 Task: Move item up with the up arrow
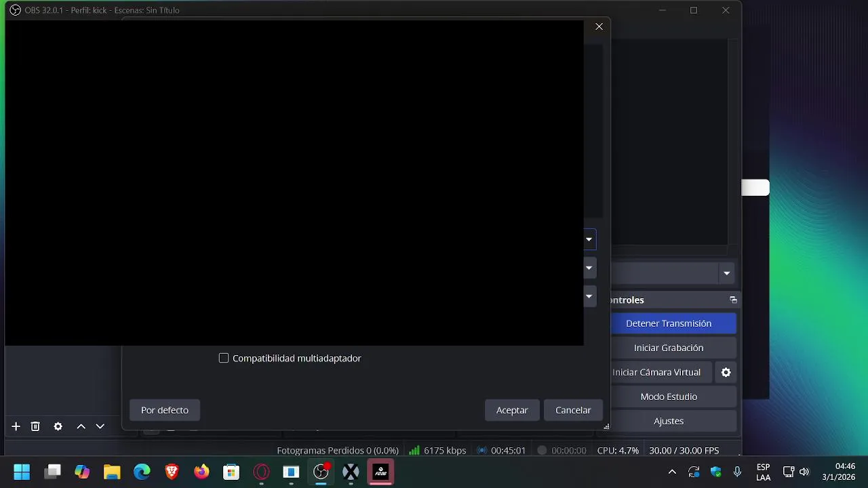81,426
